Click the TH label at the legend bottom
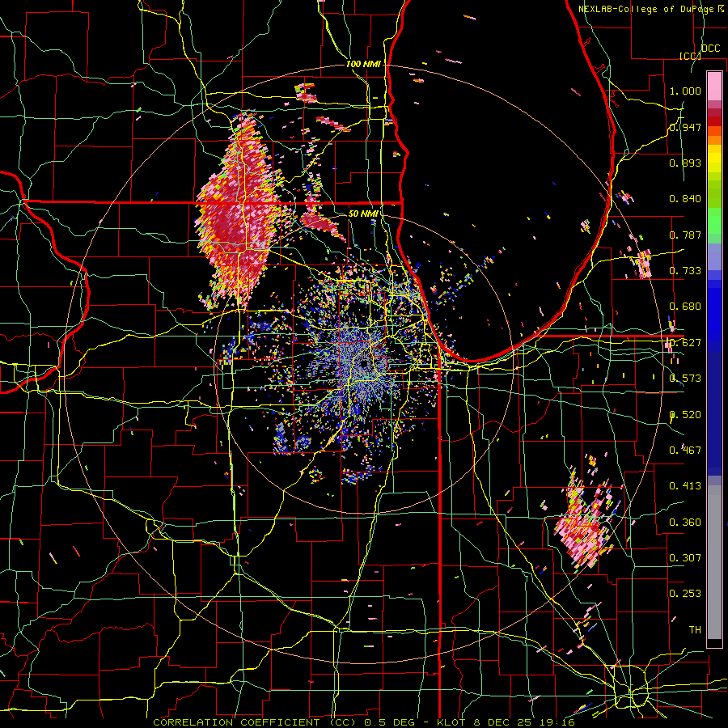 (695, 629)
